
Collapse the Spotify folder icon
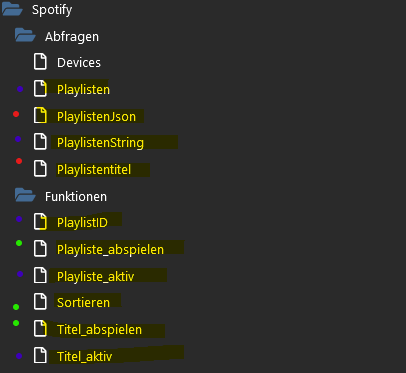12,9
